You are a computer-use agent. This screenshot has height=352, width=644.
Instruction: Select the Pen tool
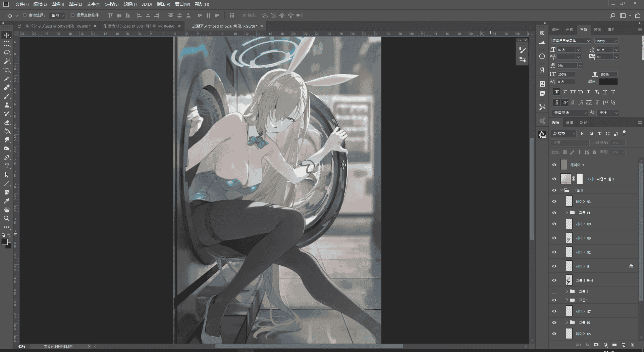click(x=7, y=158)
